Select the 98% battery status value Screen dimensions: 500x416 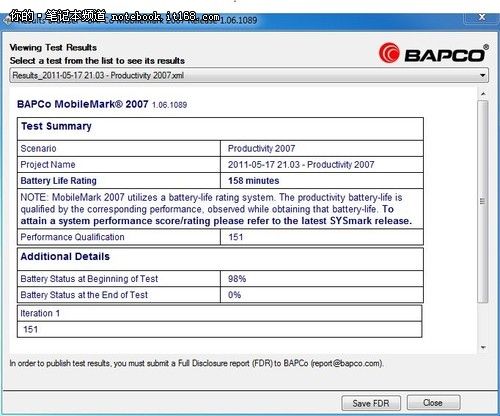[x=237, y=279]
